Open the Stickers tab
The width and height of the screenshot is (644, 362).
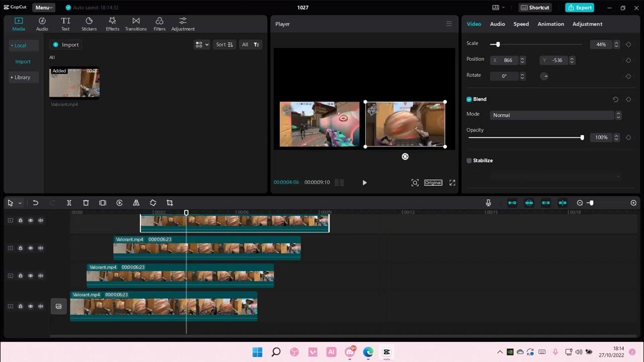tap(89, 24)
